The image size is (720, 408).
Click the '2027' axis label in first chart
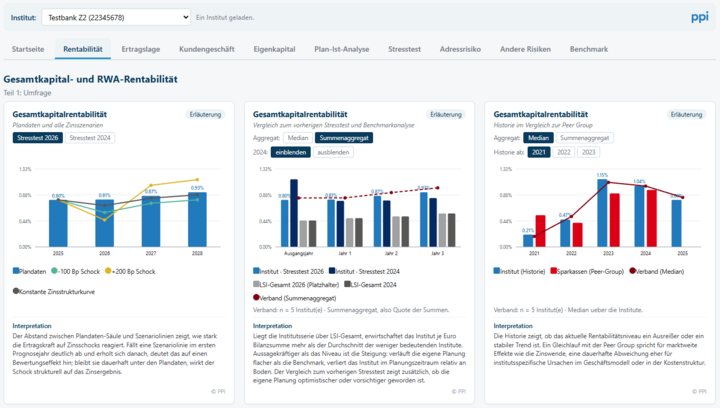151,253
